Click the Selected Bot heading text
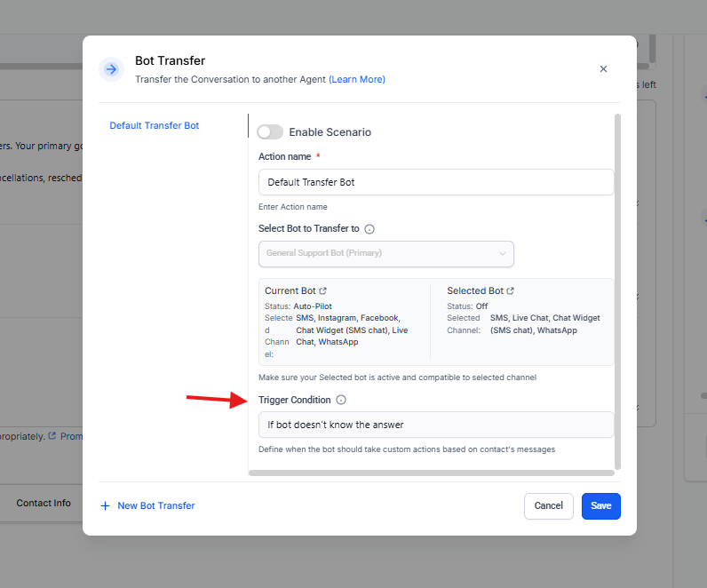707x588 pixels. click(475, 291)
